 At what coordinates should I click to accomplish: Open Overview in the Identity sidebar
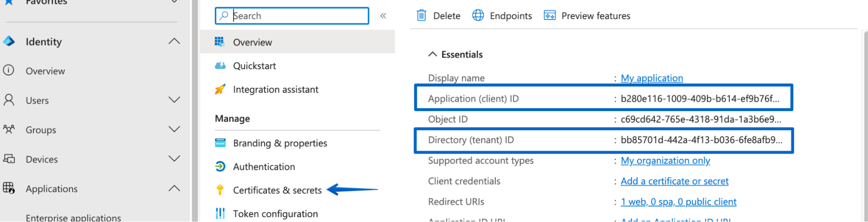(x=45, y=71)
